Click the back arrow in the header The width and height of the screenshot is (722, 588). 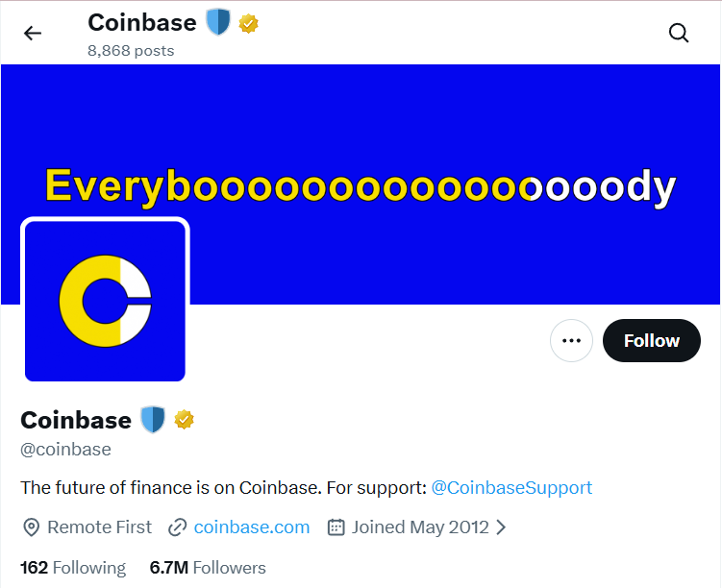(x=33, y=34)
